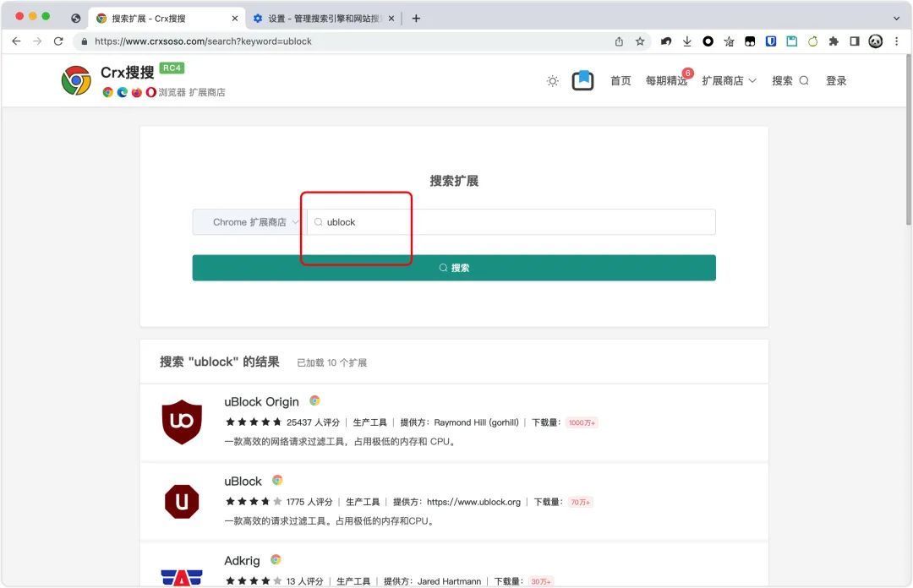Image resolution: width=913 pixels, height=588 pixels.
Task: Bookmark this page with the star icon
Action: pos(640,41)
